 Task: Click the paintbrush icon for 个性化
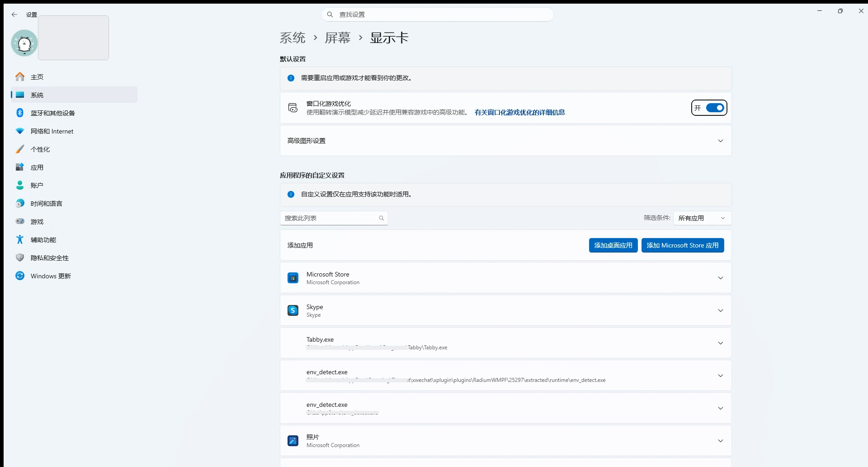[x=20, y=149]
